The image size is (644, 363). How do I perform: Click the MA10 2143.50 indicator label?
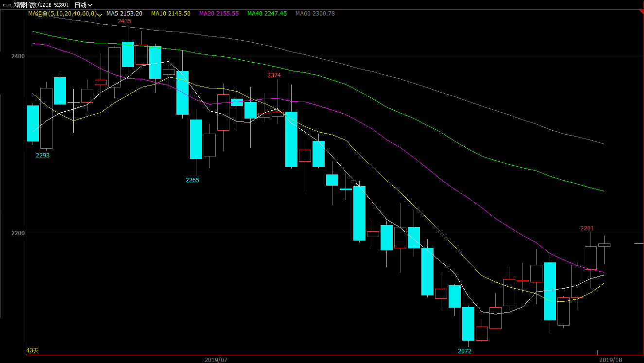171,14
